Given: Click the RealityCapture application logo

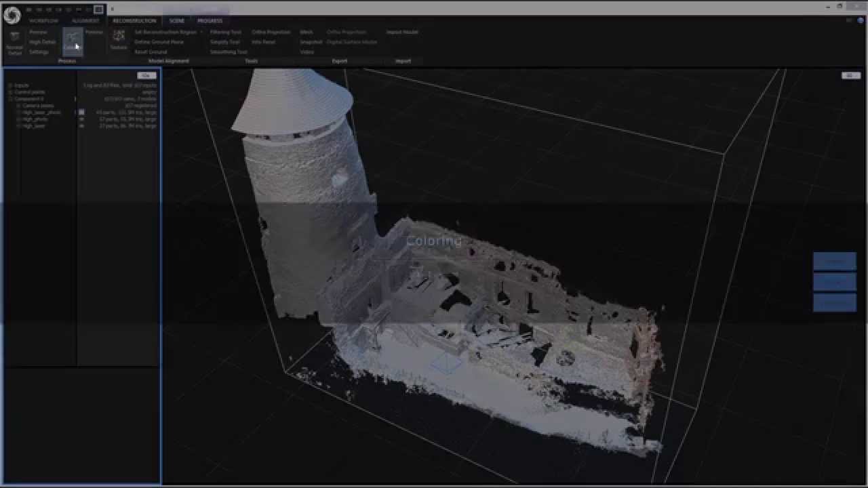Looking at the screenshot, I should pos(12,15).
